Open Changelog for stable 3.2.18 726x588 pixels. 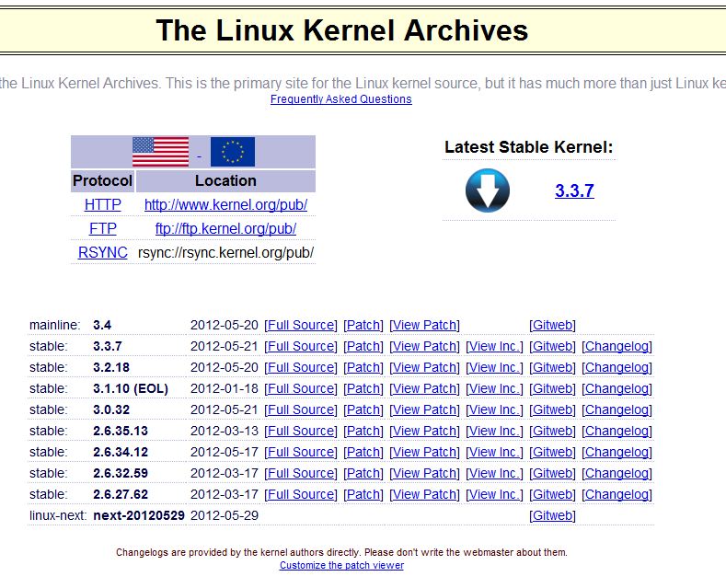617,368
